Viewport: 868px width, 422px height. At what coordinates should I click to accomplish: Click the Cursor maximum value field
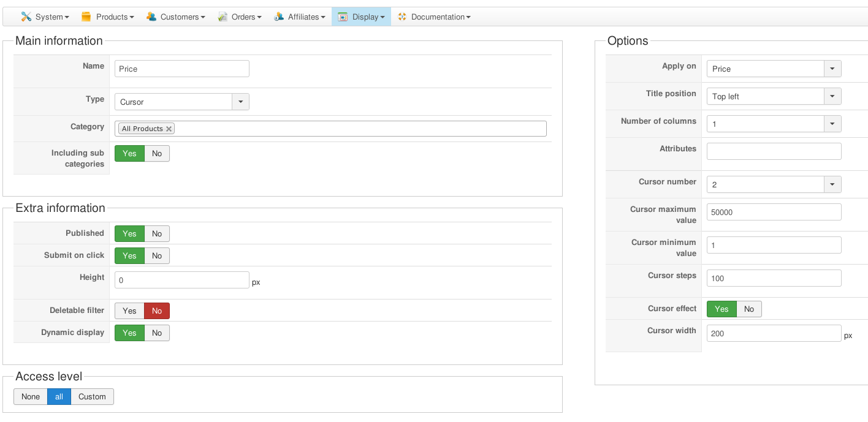click(x=774, y=212)
